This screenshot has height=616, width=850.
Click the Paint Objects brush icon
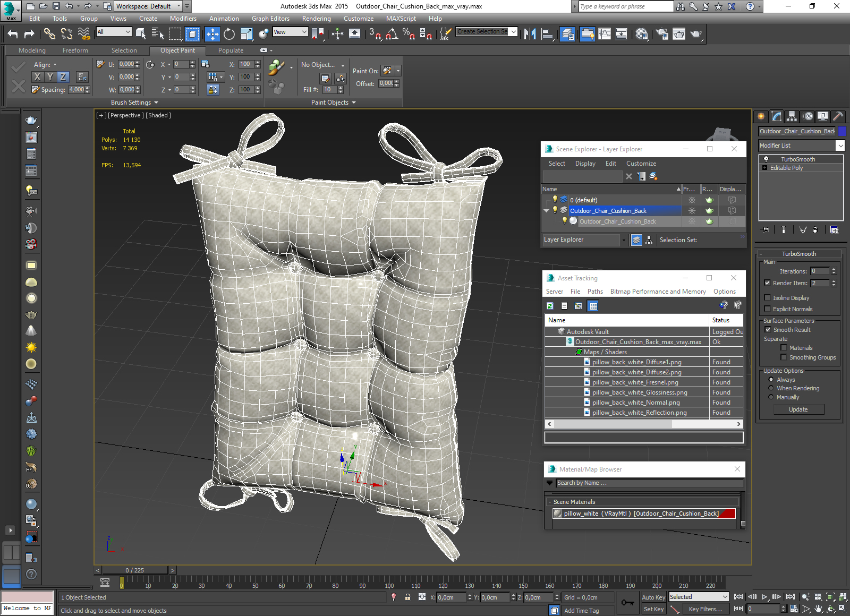click(276, 67)
